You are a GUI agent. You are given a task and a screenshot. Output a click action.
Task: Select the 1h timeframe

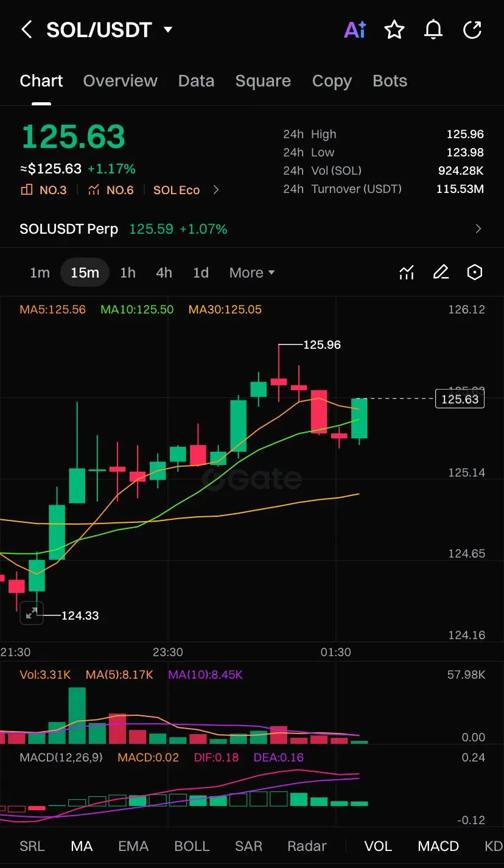click(128, 273)
